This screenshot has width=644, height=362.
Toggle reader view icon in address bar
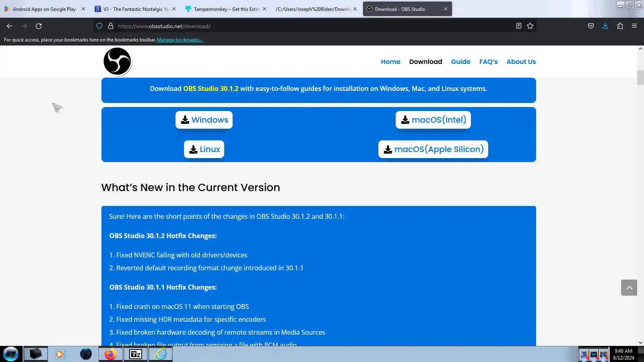tap(518, 26)
